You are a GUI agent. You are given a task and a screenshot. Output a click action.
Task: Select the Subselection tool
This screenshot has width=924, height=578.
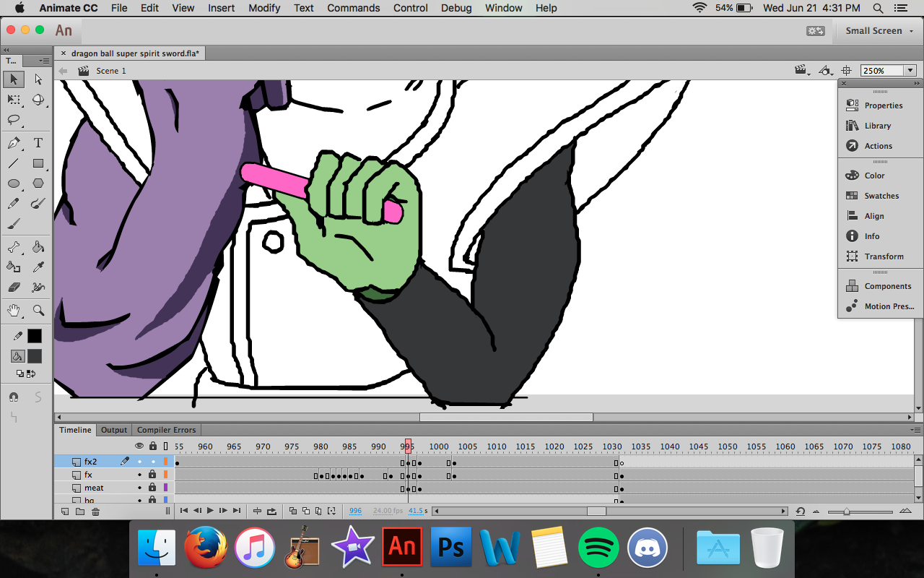point(38,79)
